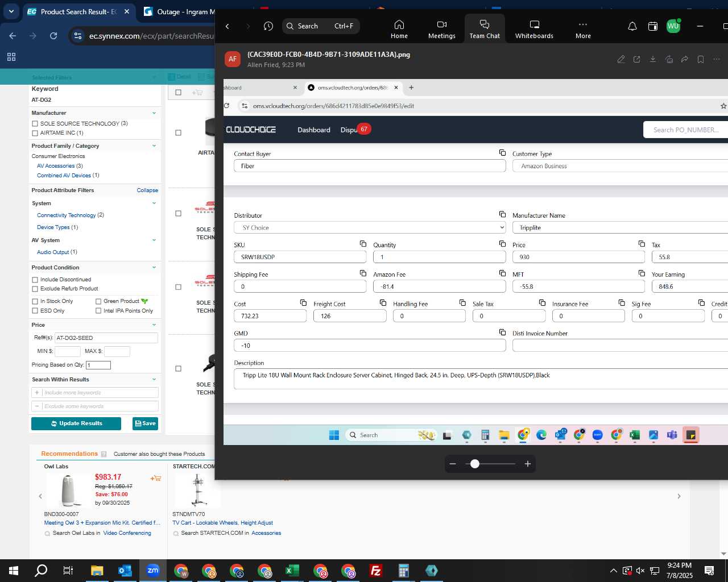Download the shared PNG image
The width and height of the screenshot is (728, 582).
point(653,59)
